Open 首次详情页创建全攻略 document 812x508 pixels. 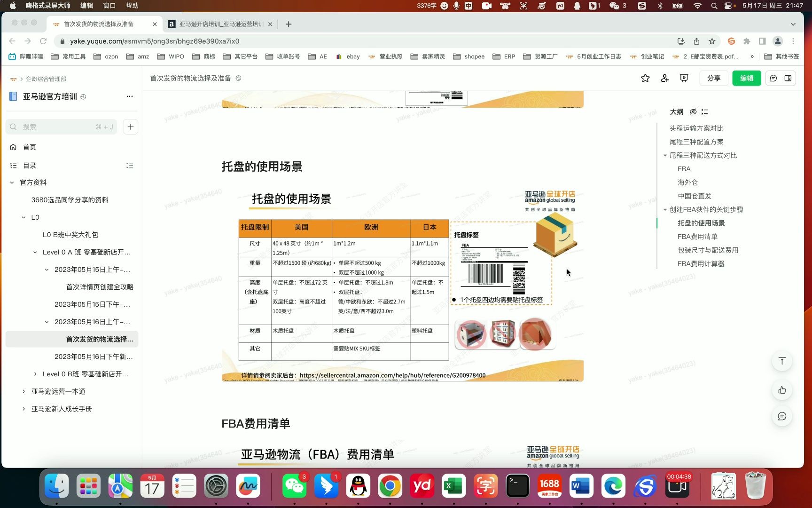pos(100,287)
